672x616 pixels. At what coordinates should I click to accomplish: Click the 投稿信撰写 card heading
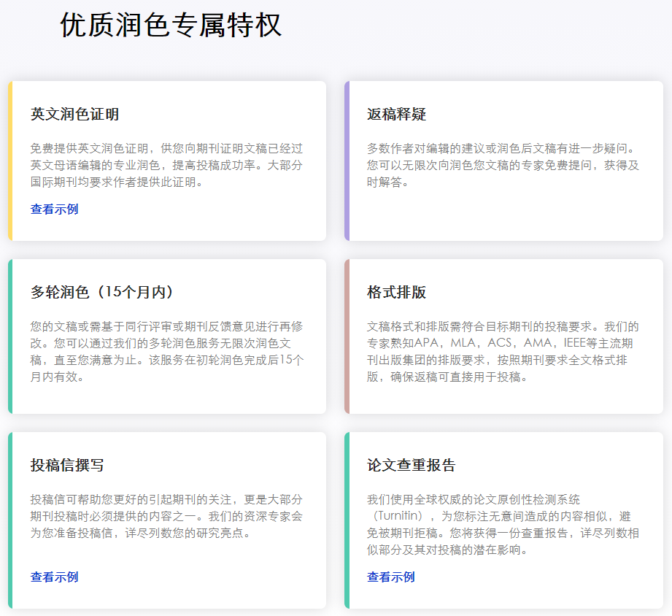coord(67,466)
